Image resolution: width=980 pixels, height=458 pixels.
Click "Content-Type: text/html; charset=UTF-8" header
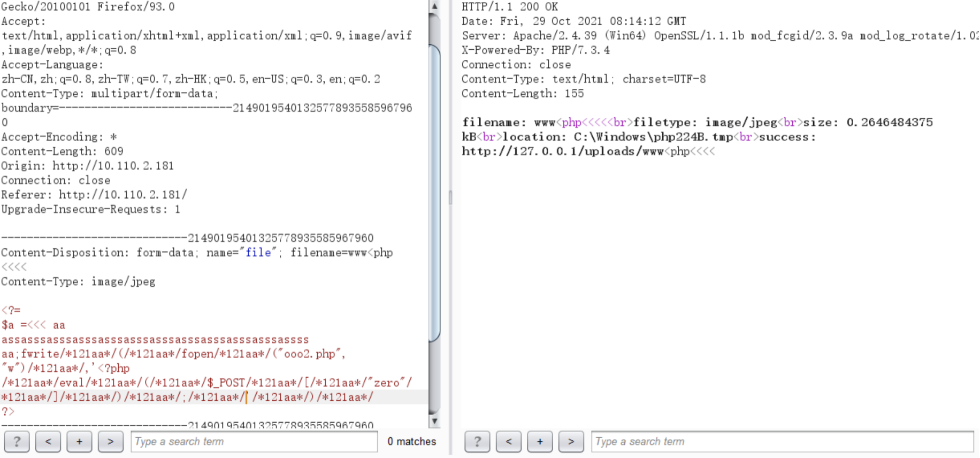coord(584,79)
